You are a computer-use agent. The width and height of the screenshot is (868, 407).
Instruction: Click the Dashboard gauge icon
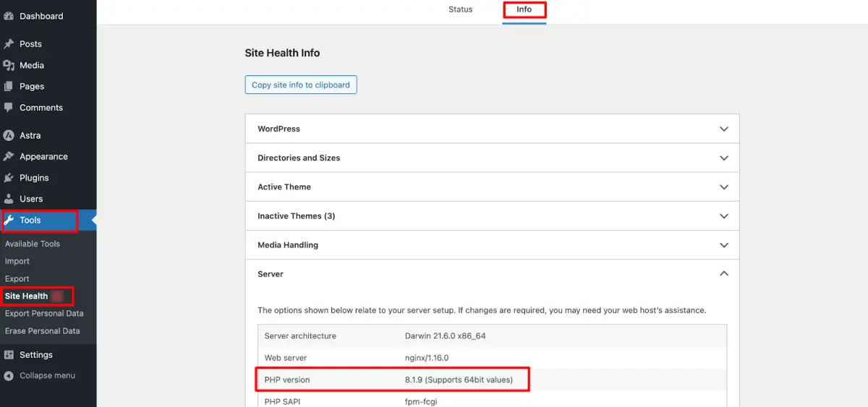pyautogui.click(x=9, y=16)
